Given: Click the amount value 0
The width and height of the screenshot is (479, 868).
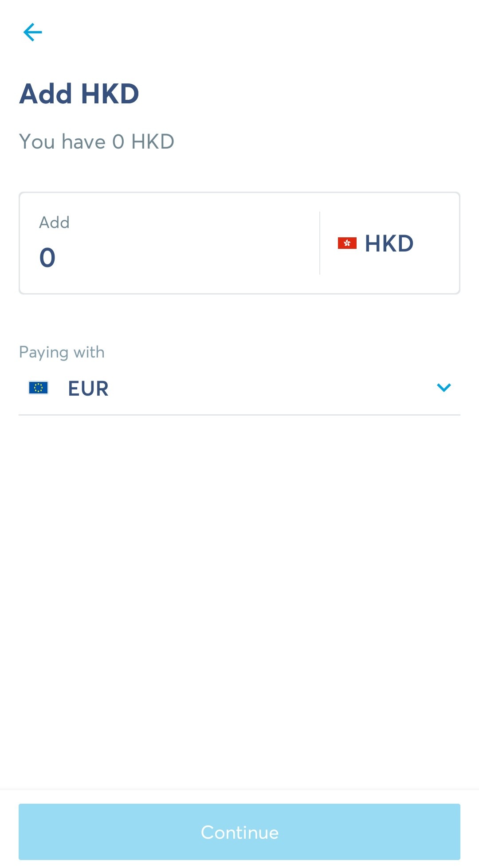Looking at the screenshot, I should coord(47,258).
